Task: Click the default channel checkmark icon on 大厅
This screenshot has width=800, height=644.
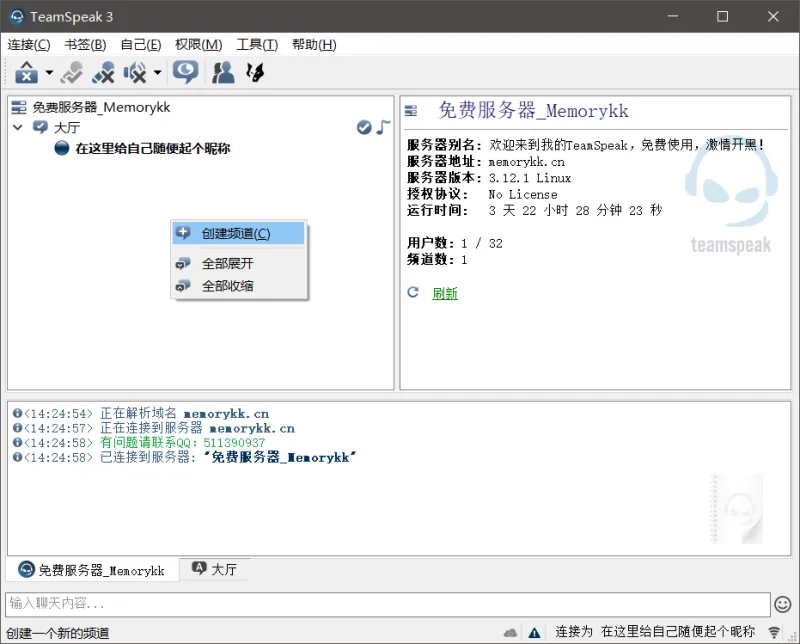Action: tap(364, 127)
